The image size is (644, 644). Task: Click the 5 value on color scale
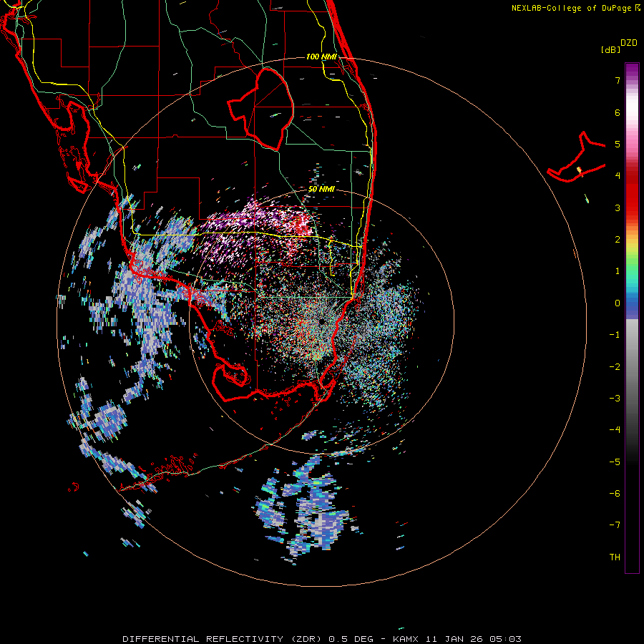coord(618,144)
